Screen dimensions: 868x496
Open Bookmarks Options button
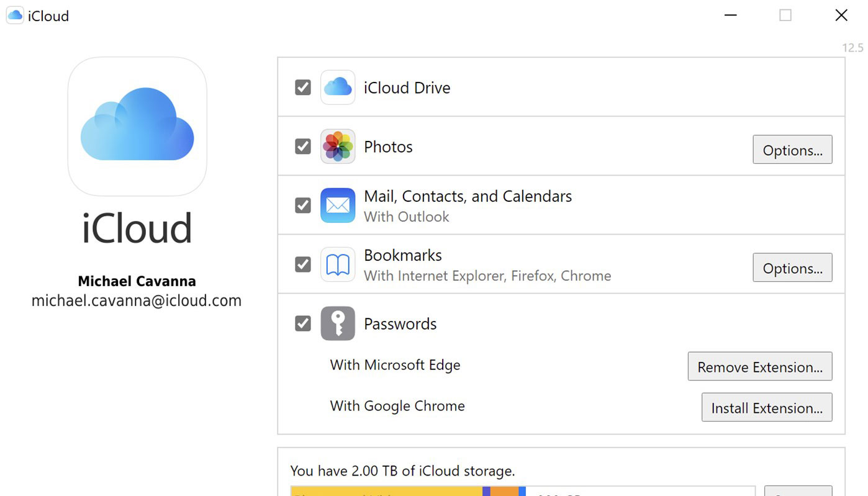(x=792, y=268)
